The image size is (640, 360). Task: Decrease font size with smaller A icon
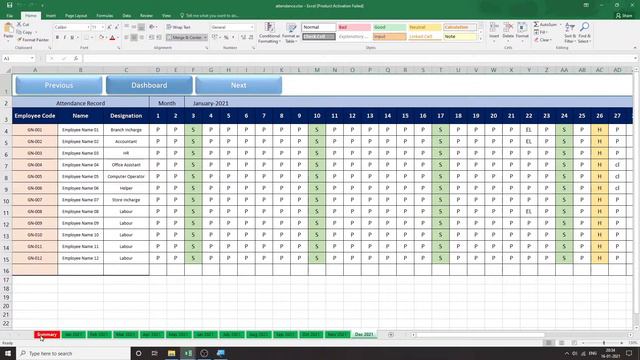[x=116, y=27]
